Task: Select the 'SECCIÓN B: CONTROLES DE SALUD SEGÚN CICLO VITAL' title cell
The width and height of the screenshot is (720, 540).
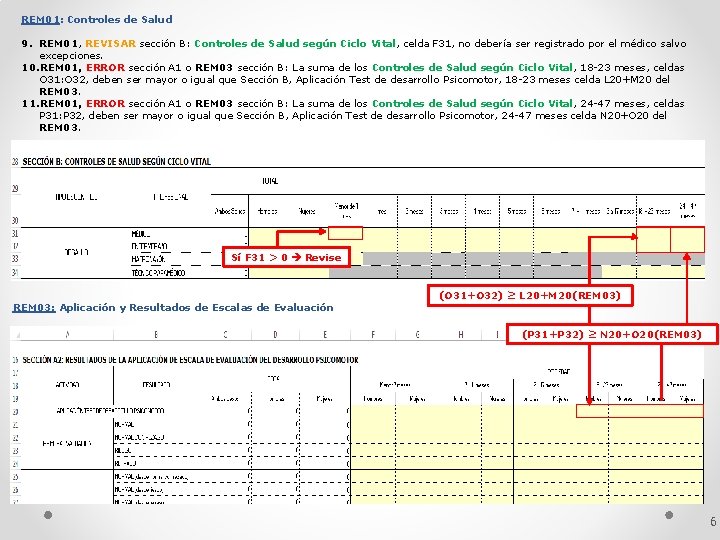Action: (117, 162)
